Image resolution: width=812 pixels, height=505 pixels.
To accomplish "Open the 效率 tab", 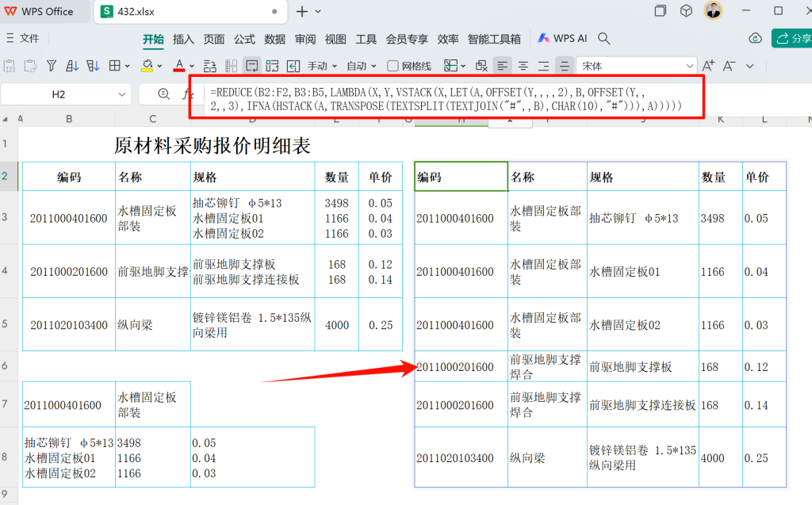I will (448, 39).
